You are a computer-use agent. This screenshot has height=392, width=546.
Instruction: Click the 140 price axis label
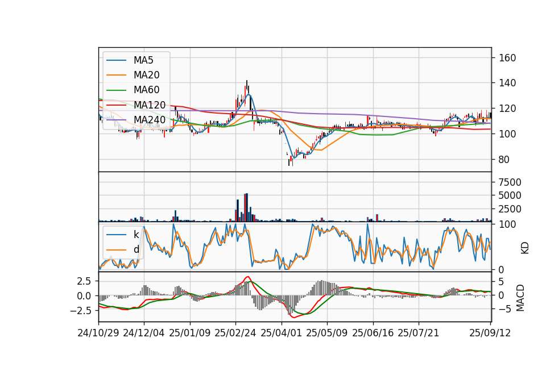click(507, 83)
